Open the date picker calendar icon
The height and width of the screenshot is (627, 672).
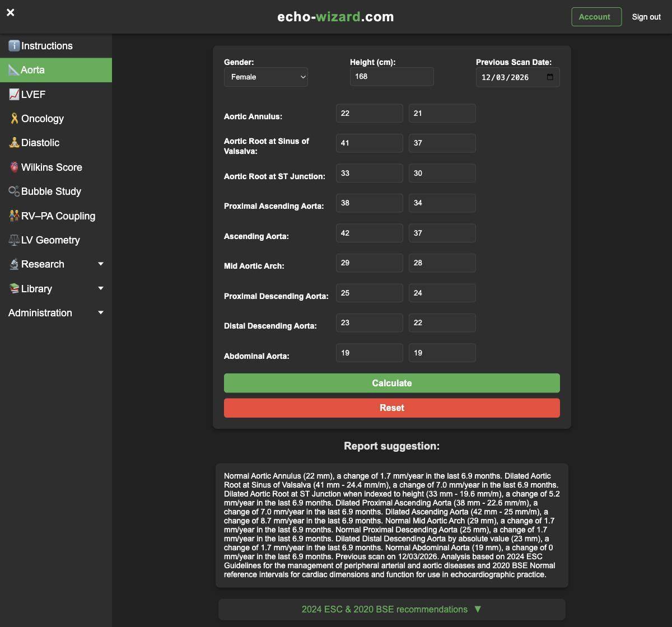550,77
